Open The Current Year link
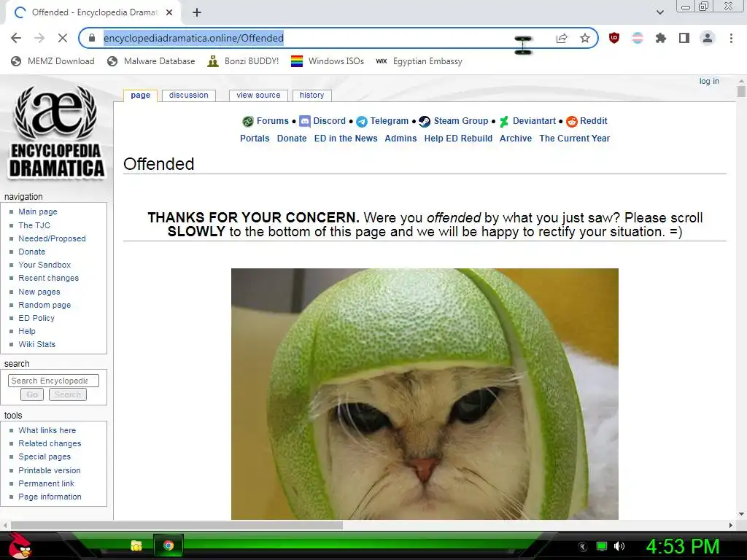The width and height of the screenshot is (747, 560). [x=575, y=138]
